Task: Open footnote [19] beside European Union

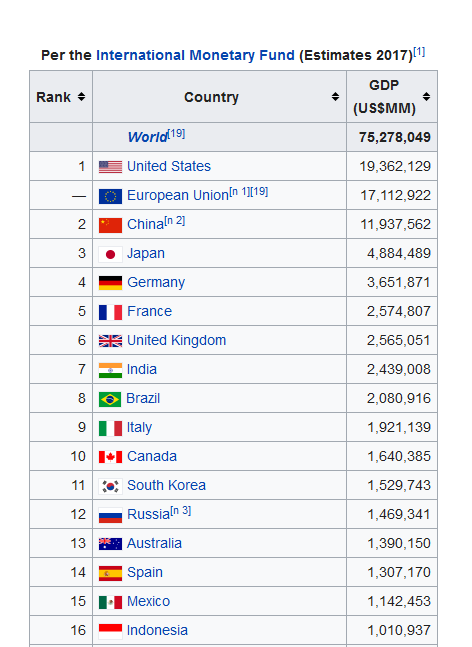Action: (260, 191)
